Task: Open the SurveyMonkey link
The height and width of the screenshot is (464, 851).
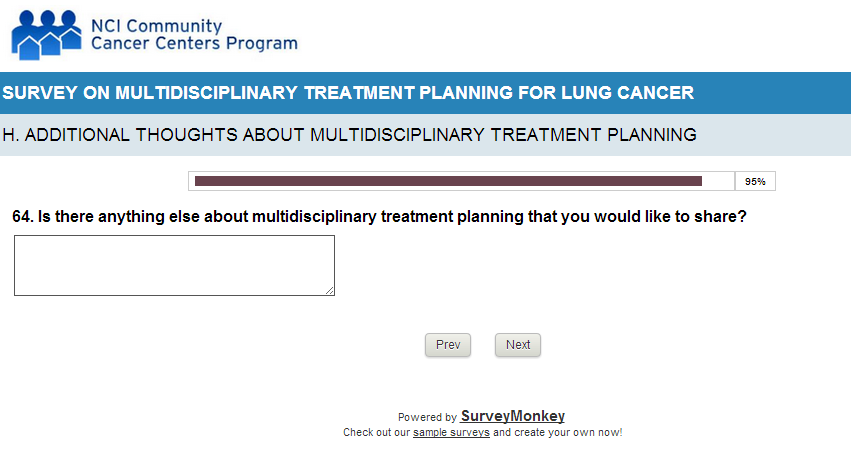Action: (x=512, y=416)
